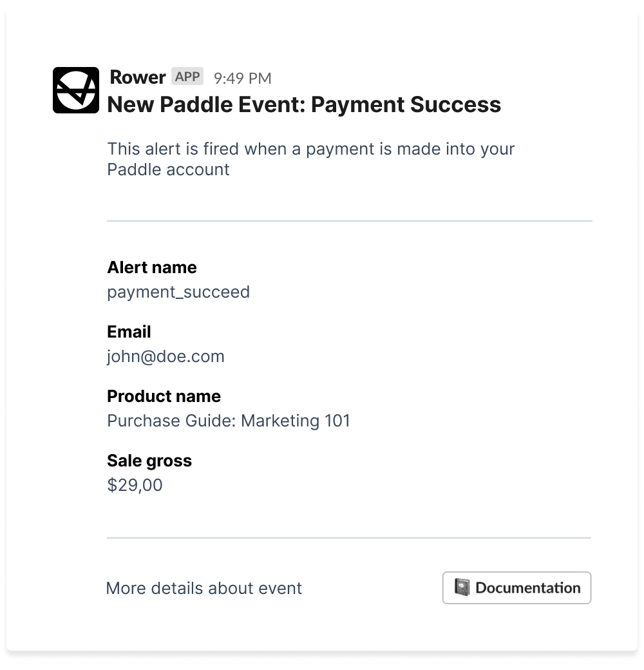Click the Rower sender name
This screenshot has height=670, width=644.
coord(137,77)
